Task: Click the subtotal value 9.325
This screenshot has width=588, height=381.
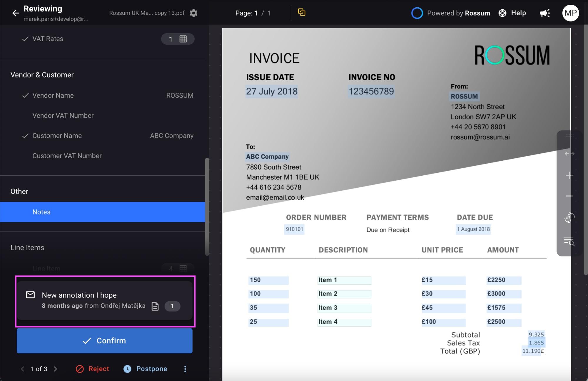Action: (x=536, y=335)
